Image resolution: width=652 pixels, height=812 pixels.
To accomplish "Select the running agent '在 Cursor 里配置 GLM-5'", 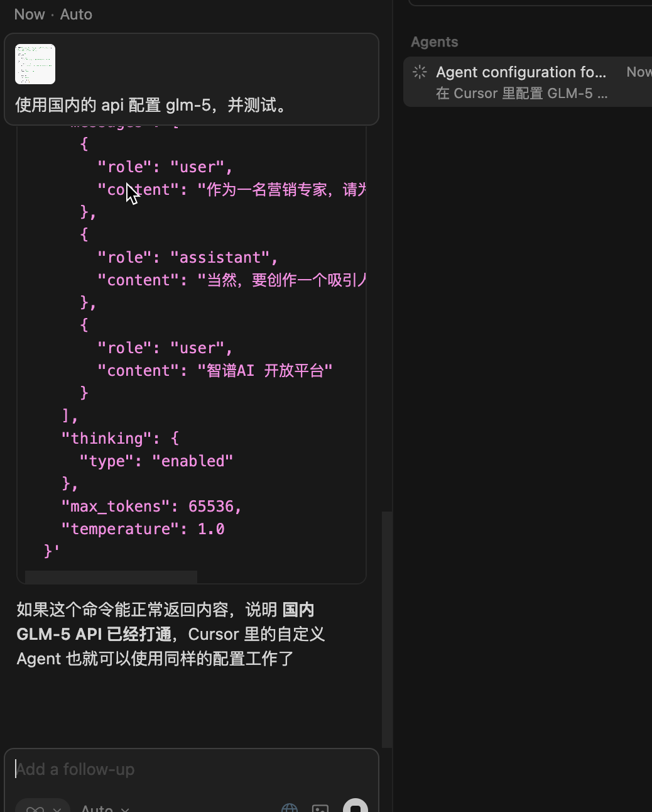I will coord(523,93).
